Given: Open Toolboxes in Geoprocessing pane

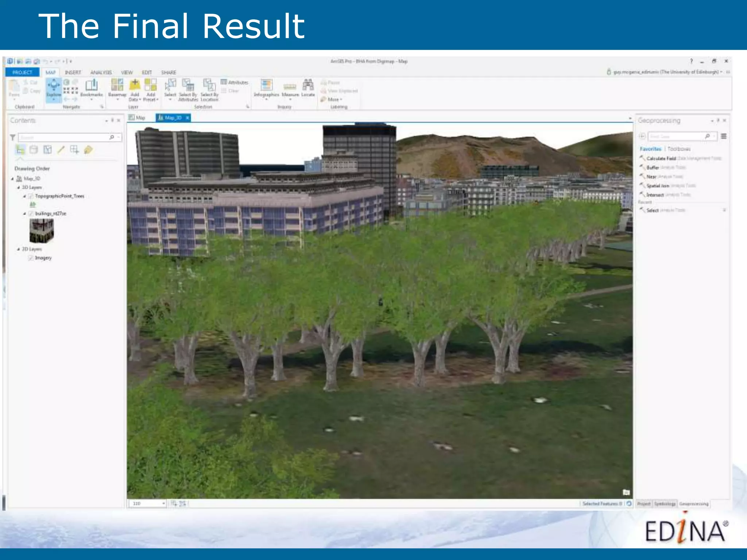Looking at the screenshot, I should [x=679, y=149].
